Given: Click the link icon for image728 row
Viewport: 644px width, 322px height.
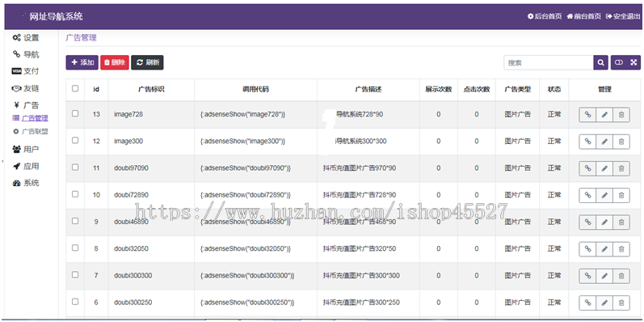Looking at the screenshot, I should (x=587, y=115).
